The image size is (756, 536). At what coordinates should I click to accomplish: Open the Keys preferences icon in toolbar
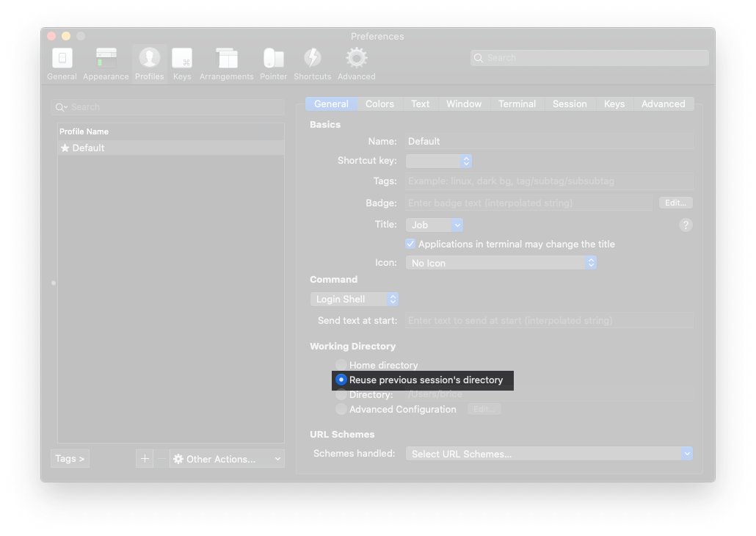point(182,59)
